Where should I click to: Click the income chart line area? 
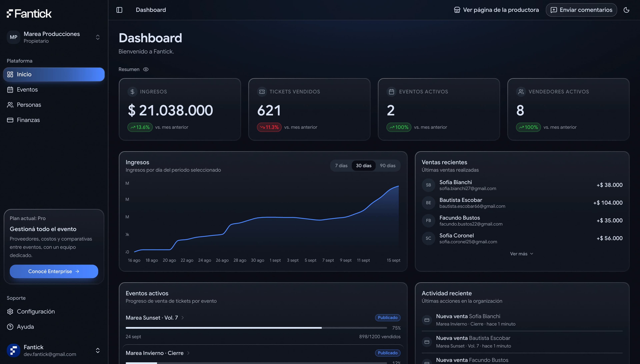[266, 219]
